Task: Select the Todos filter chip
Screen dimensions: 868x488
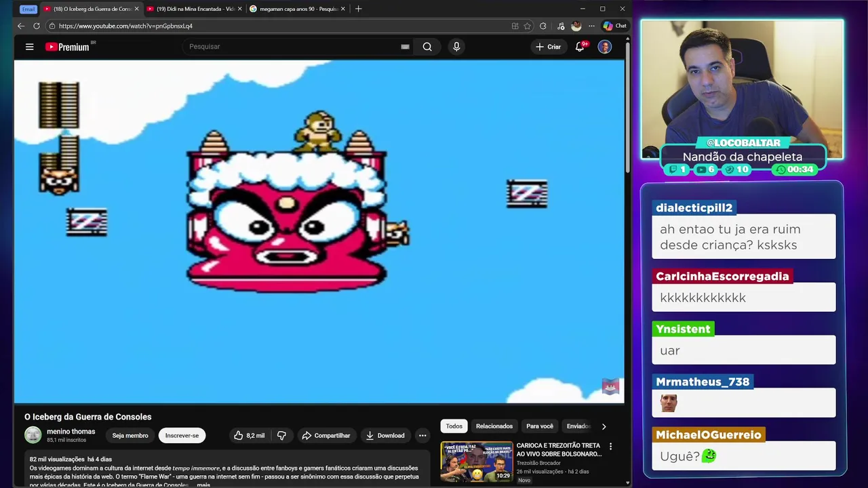Action: pyautogui.click(x=454, y=426)
